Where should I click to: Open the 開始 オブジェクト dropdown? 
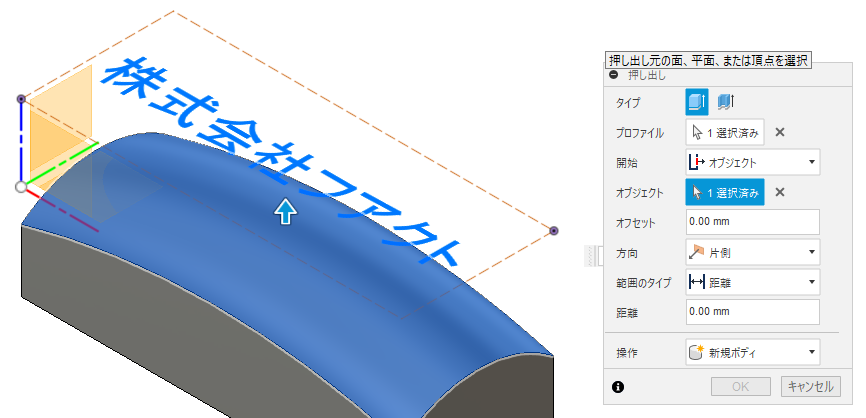pos(753,162)
